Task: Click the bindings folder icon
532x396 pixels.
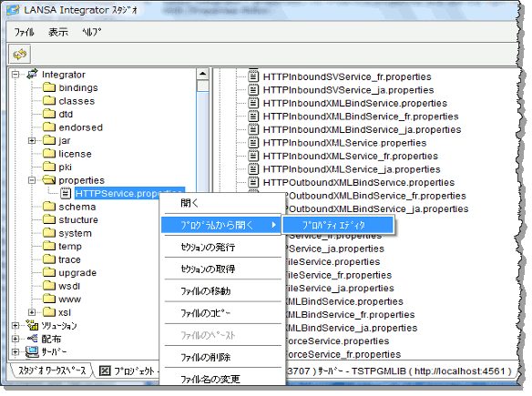Action: pos(49,87)
